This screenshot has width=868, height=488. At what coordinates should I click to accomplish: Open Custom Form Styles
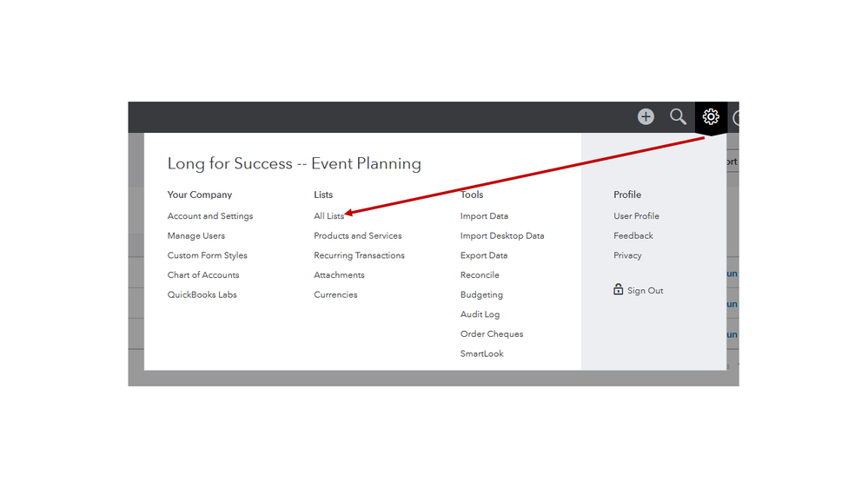pos(208,256)
